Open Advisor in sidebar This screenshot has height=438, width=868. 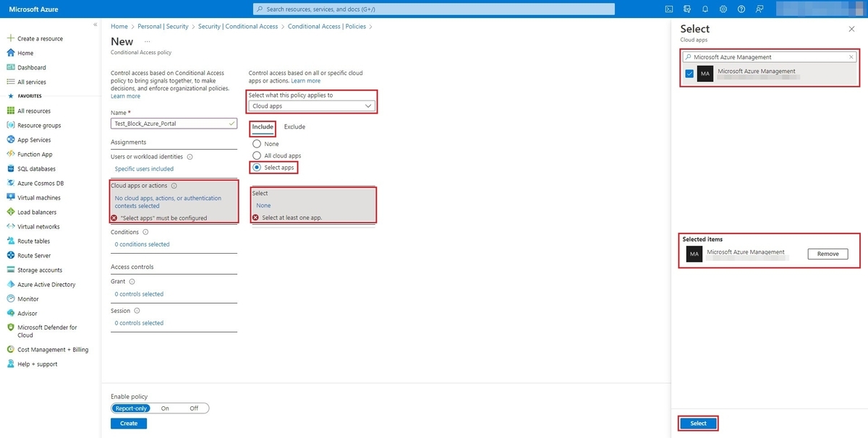(27, 313)
